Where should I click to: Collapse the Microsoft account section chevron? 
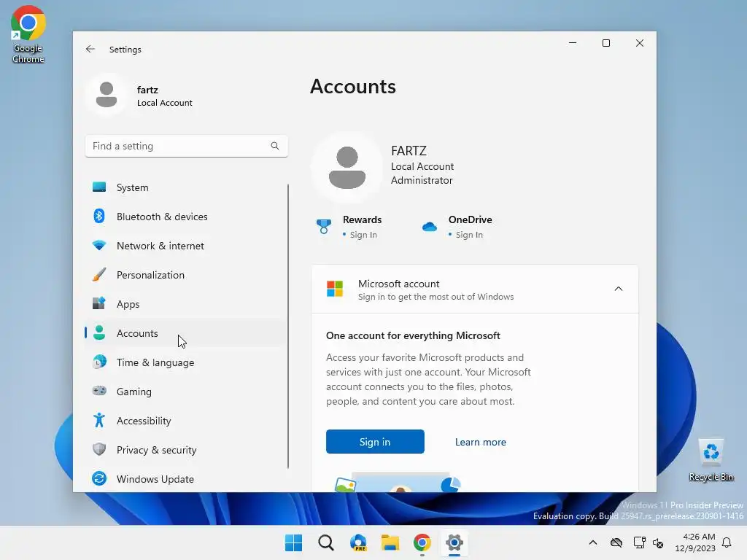619,289
